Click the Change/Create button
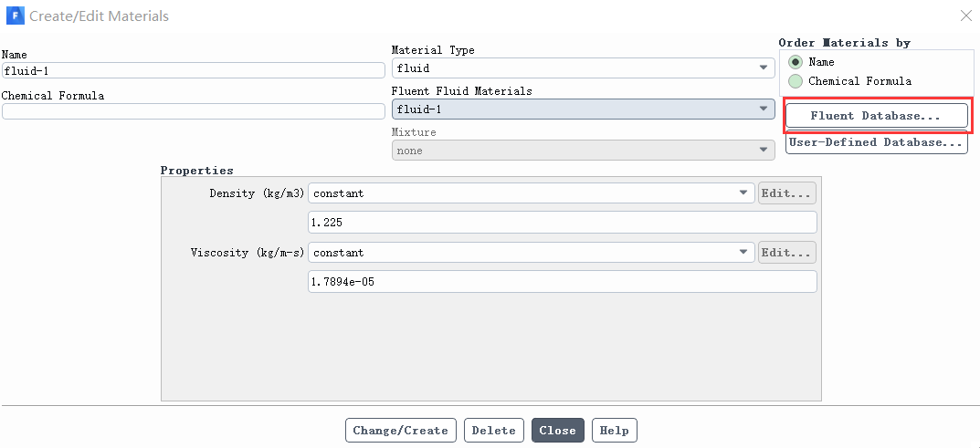This screenshot has width=980, height=448. coord(401,431)
